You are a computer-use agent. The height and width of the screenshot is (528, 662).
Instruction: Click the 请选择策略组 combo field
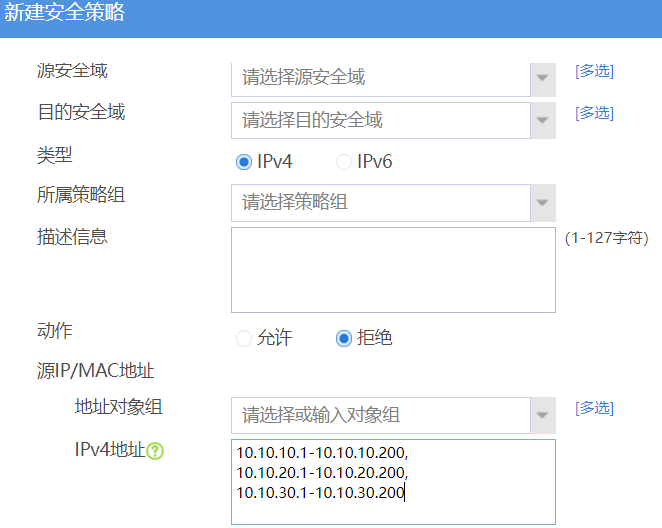(x=381, y=203)
